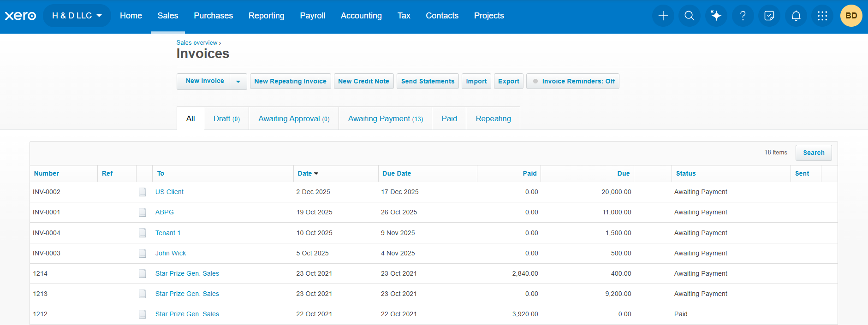
Task: Open the apps grid icon
Action: 822,16
